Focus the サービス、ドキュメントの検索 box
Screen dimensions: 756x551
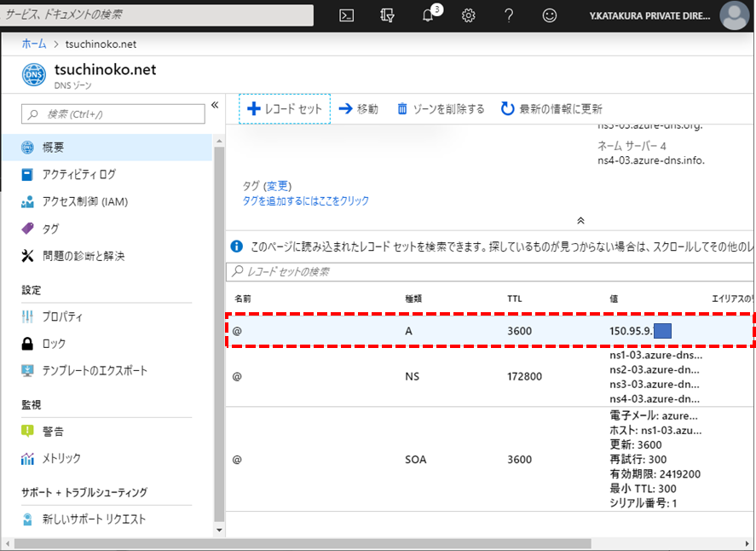pos(157,15)
